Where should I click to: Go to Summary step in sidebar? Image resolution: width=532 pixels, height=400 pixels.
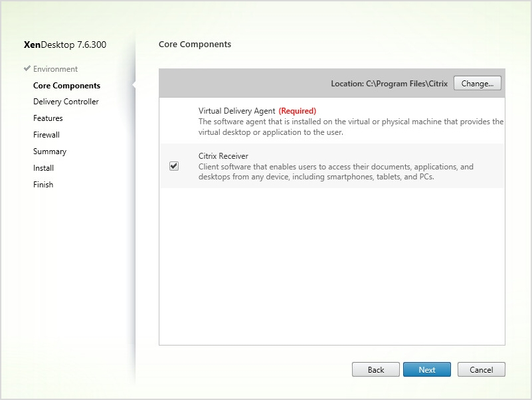pos(50,151)
